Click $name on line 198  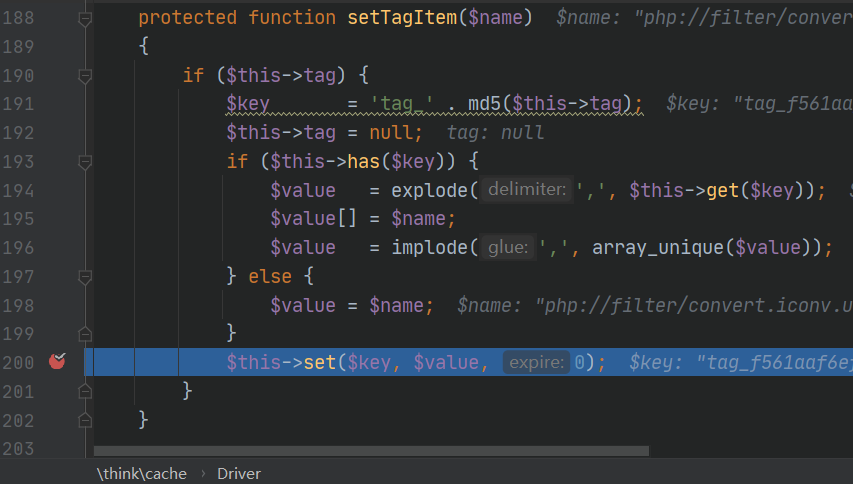[396, 306]
